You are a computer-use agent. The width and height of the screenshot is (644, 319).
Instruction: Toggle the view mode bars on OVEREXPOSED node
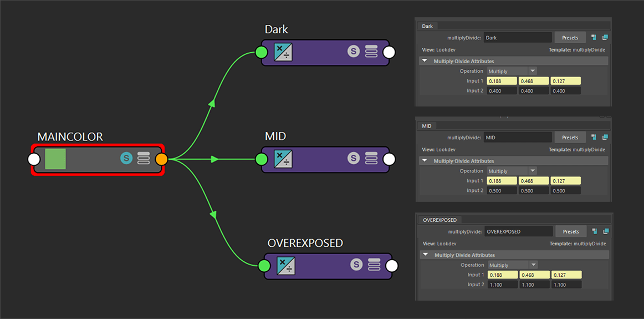pyautogui.click(x=374, y=265)
